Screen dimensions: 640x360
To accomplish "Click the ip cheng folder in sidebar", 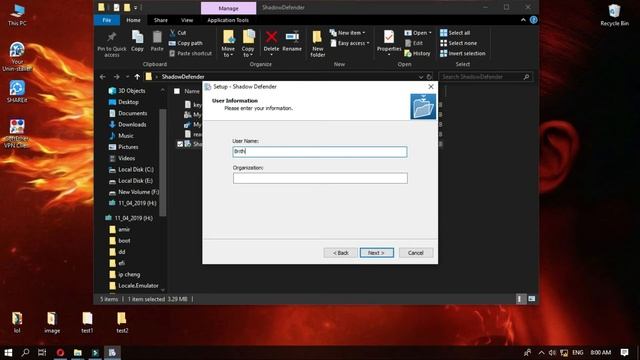I will [125, 274].
